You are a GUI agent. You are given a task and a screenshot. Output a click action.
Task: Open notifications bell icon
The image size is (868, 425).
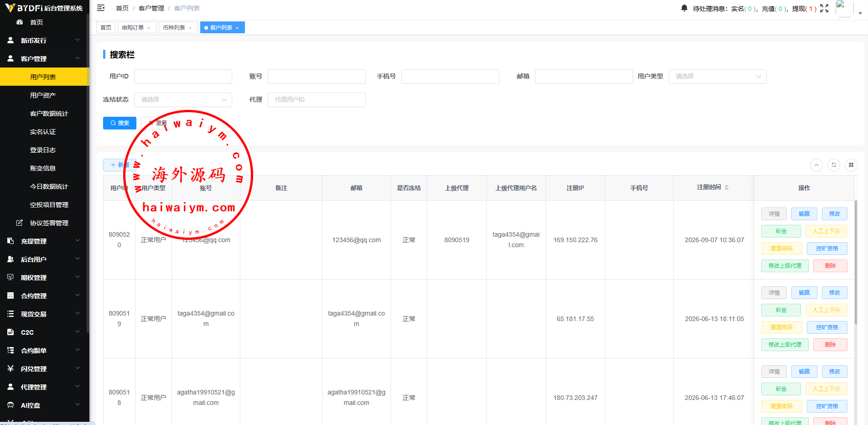point(684,8)
